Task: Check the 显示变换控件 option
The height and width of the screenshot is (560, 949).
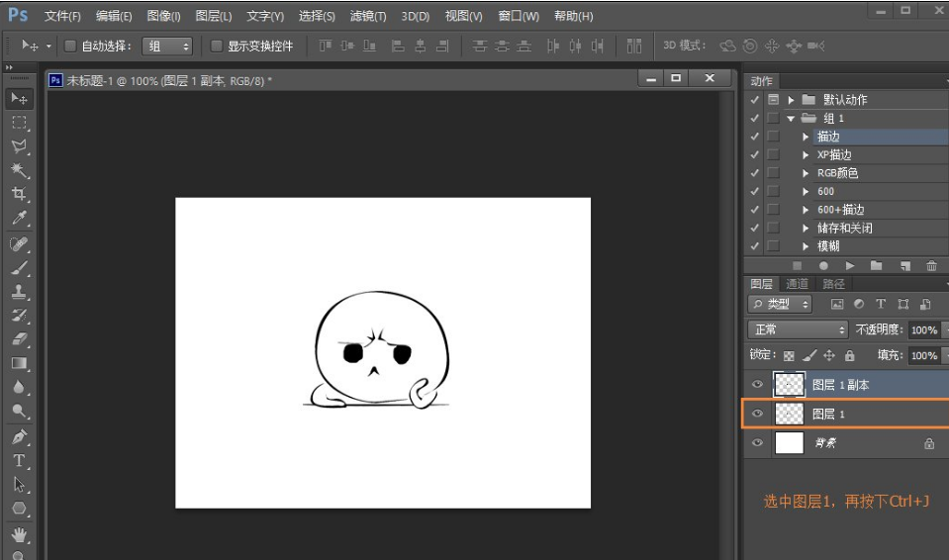Action: tap(217, 47)
